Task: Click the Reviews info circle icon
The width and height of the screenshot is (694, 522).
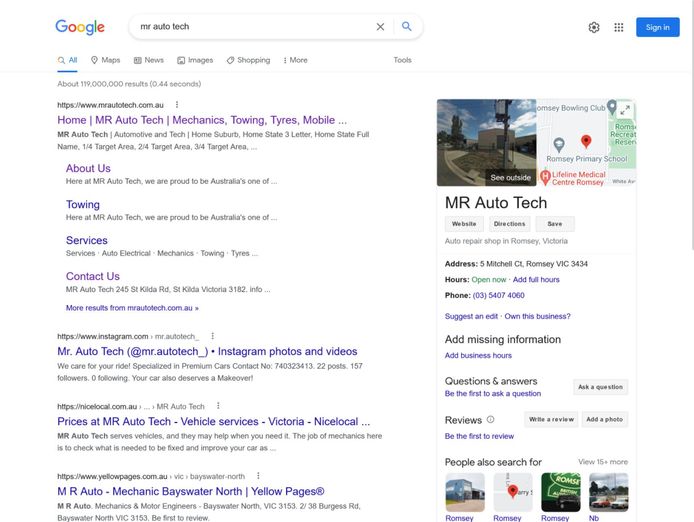Action: tap(490, 419)
